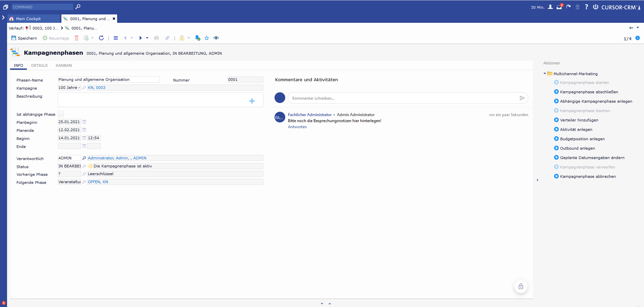644x307 pixels.
Task: Refresh the record with the reload icon
Action: pyautogui.click(x=101, y=38)
